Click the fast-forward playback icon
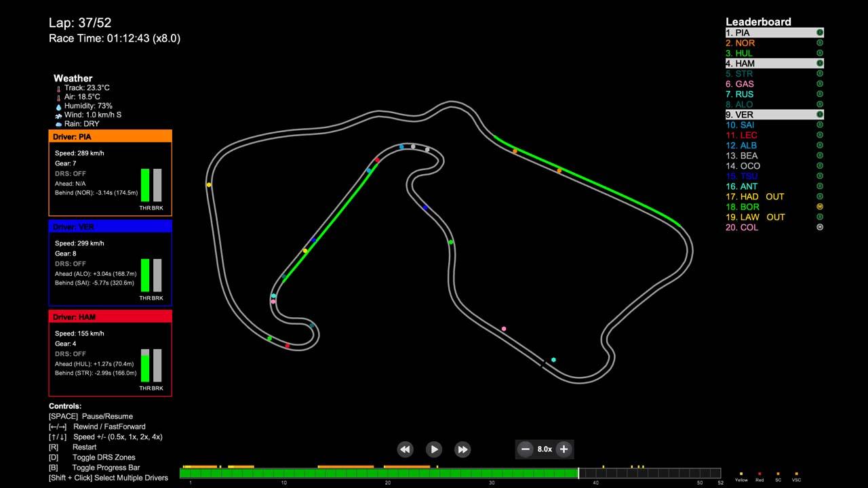Viewport: 868px width, 488px height. (x=462, y=449)
